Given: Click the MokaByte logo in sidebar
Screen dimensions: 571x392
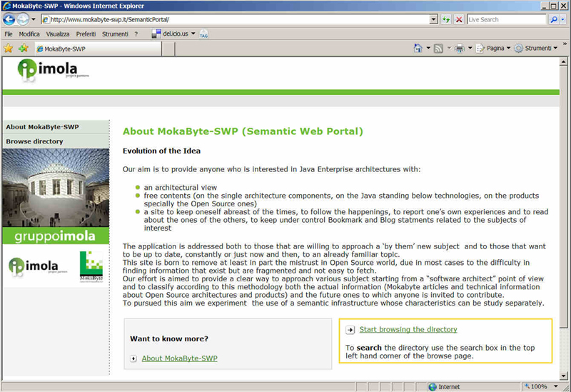Looking at the screenshot, I should tap(91, 266).
